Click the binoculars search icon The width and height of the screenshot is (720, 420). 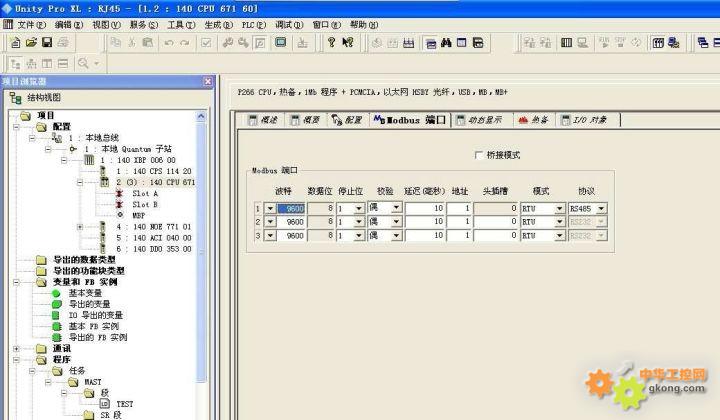click(446, 43)
